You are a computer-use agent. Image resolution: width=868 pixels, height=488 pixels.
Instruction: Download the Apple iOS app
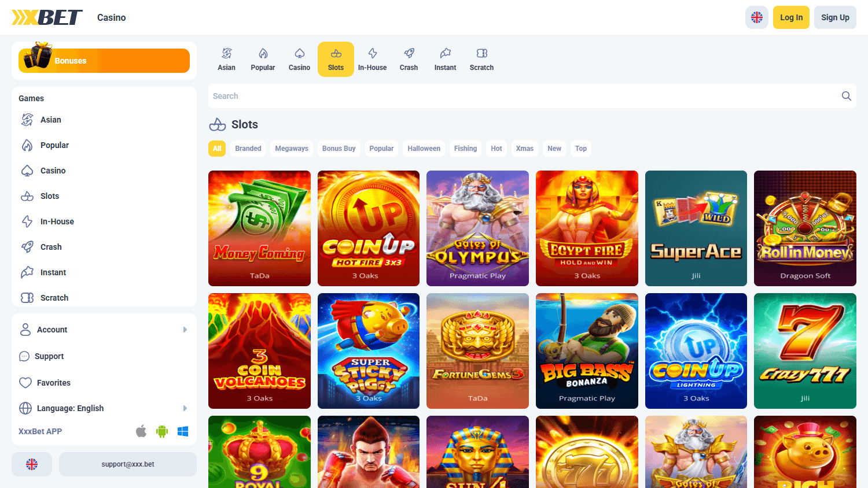click(x=141, y=431)
